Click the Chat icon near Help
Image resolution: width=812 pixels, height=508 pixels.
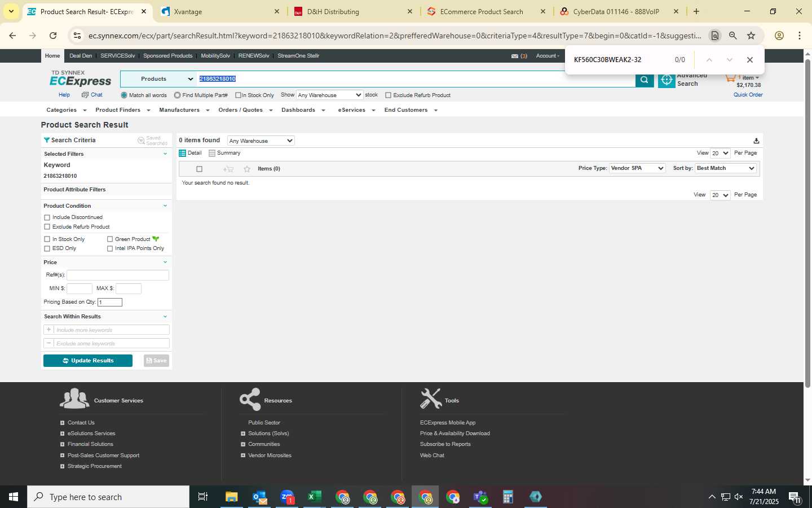(85, 95)
